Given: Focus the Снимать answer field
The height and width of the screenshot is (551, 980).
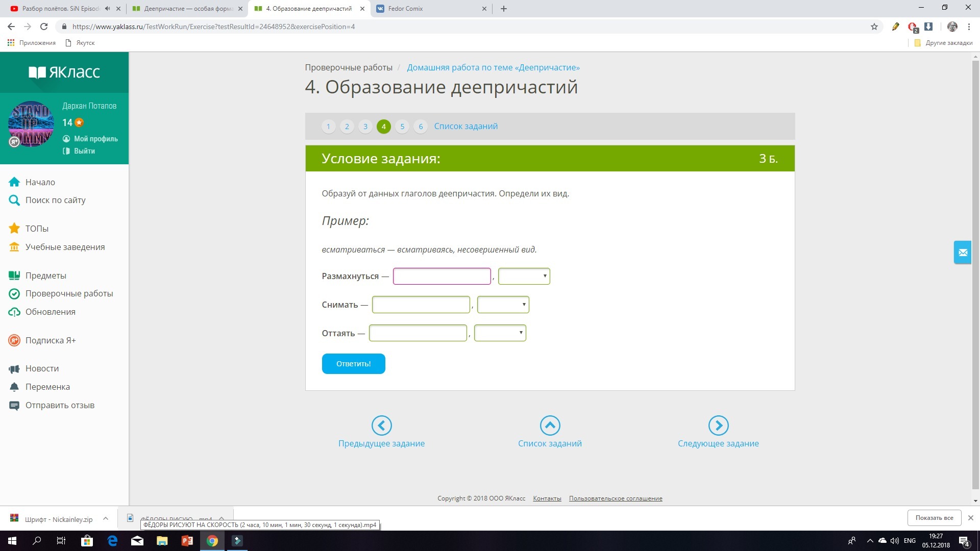Looking at the screenshot, I should point(421,305).
